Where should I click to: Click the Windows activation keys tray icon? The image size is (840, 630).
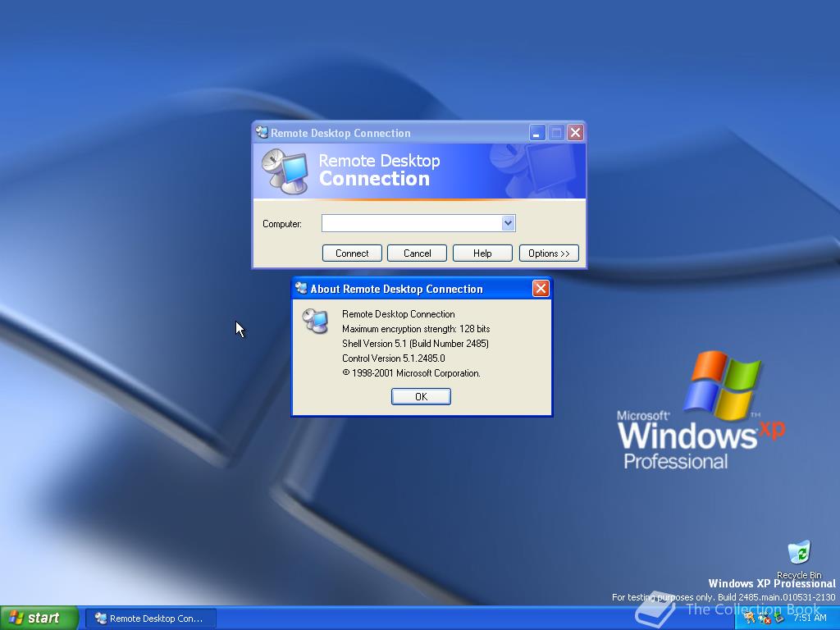point(750,619)
